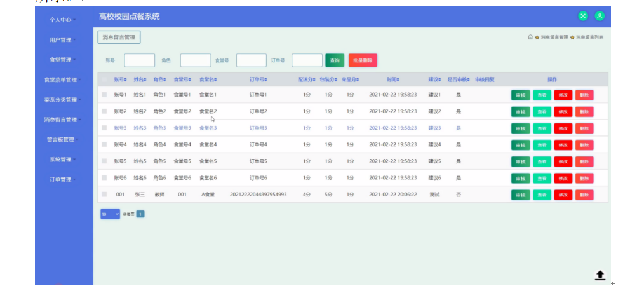
Task: Sort the table by 食堂名 column
Action: 208,79
